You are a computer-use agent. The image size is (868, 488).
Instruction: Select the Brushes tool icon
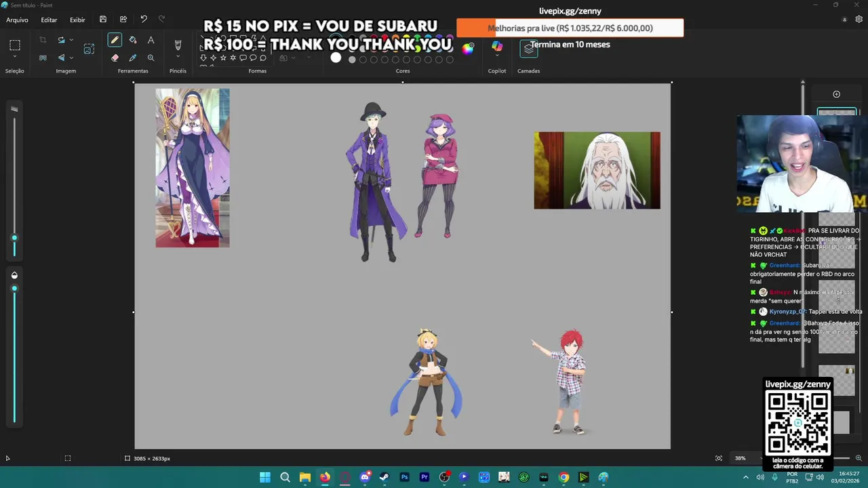point(178,45)
